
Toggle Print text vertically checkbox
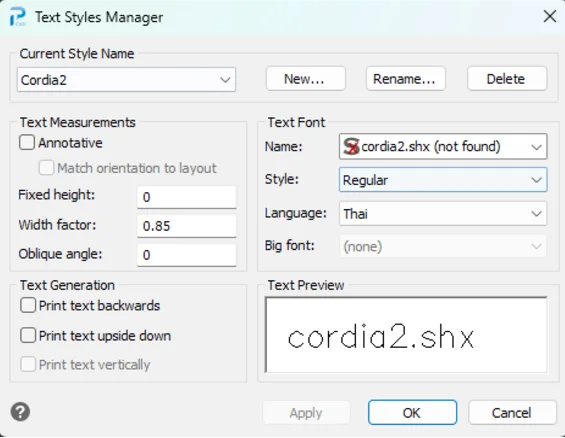[x=28, y=364]
